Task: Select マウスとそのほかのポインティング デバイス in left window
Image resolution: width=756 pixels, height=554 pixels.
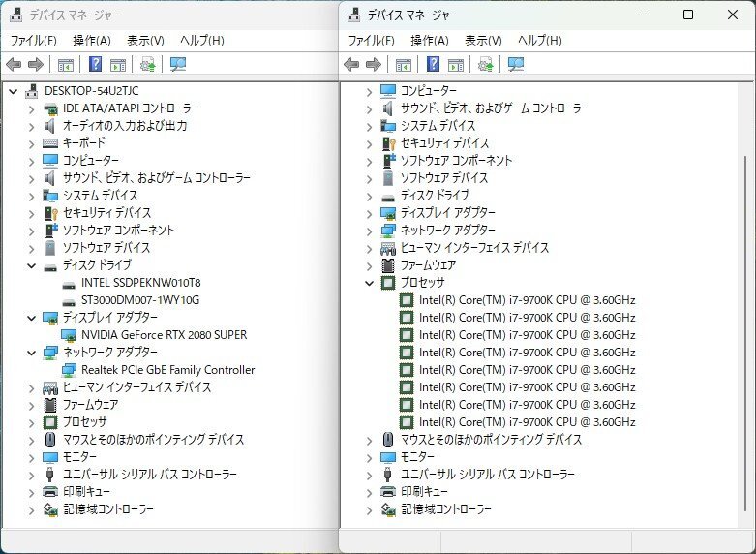Action: click(153, 440)
